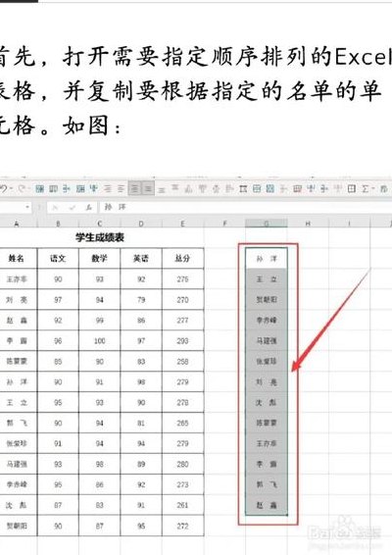The height and width of the screenshot is (555, 392).
Task: Click 贺朝阳 in the column A name list
Action: pyautogui.click(x=17, y=526)
